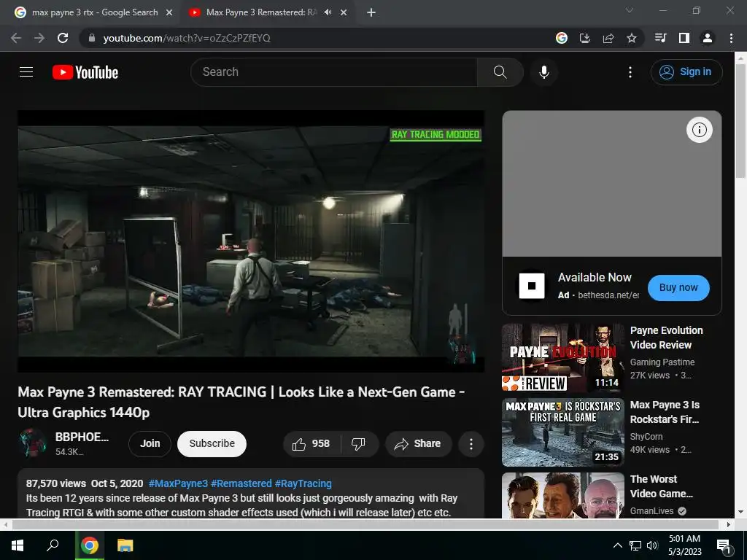Open the notification center
Image resolution: width=747 pixels, height=560 pixels.
(723, 545)
